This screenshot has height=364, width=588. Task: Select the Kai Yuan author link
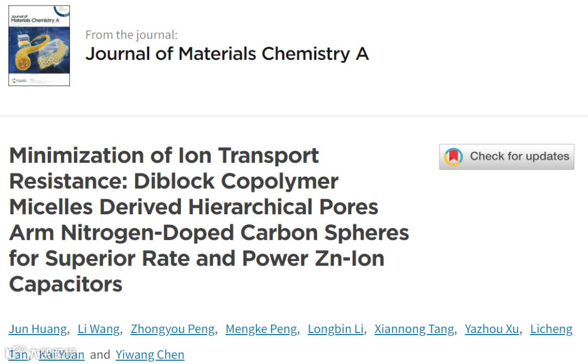[62, 355]
